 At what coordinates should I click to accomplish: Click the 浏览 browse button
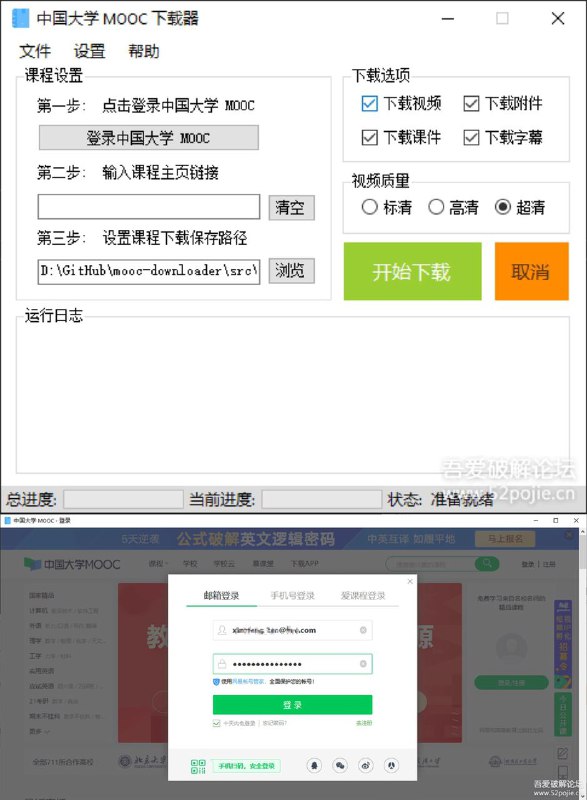[x=291, y=270]
